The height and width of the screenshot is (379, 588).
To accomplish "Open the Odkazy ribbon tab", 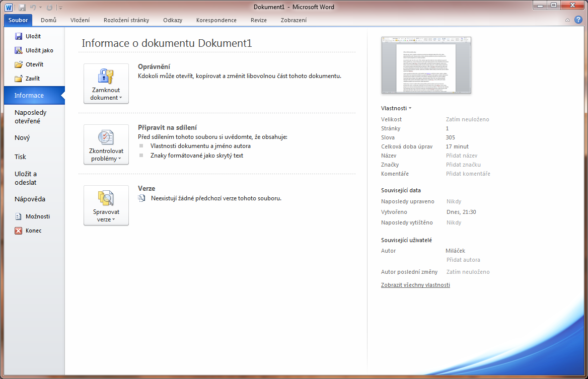I will click(x=173, y=20).
